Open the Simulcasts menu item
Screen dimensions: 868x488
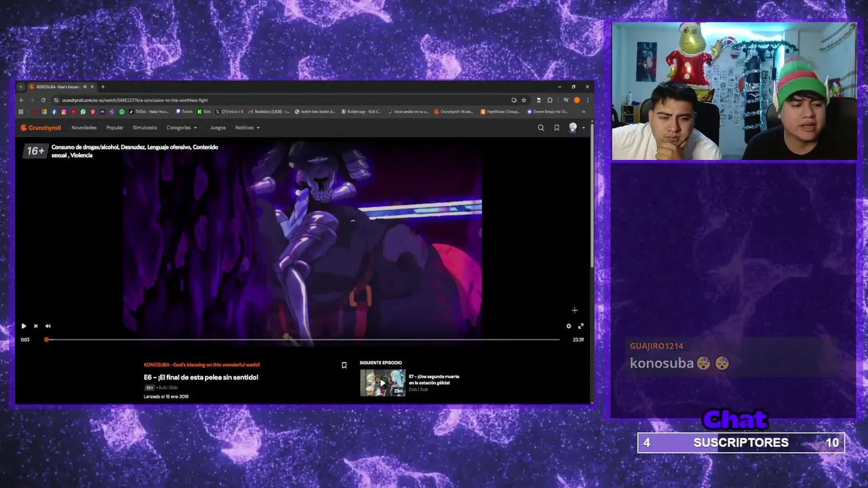pyautogui.click(x=144, y=127)
